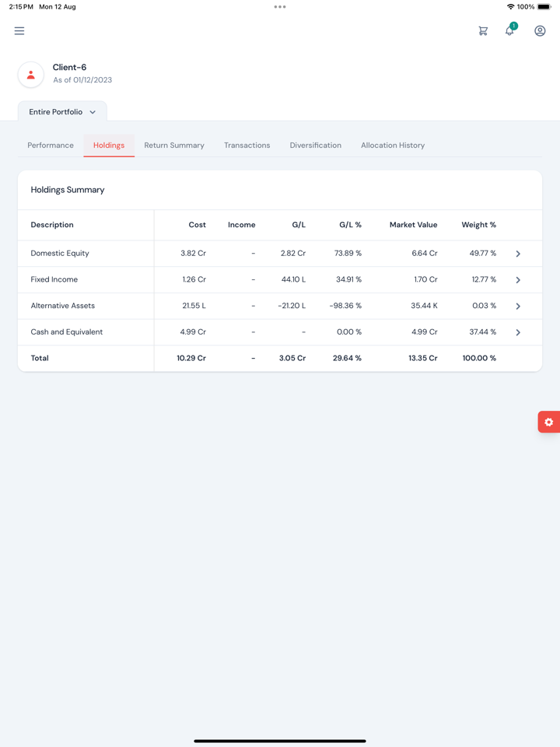Show the Allocation History tab

(x=393, y=146)
